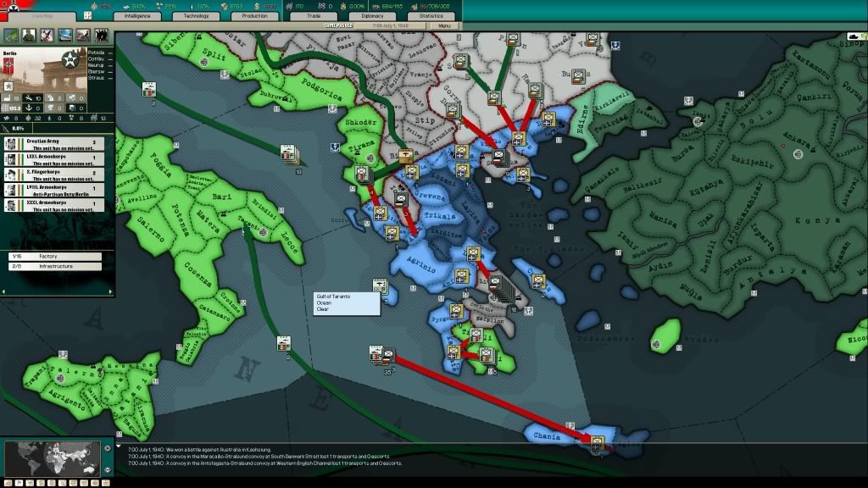Click the anchor port icon near Tirana
The image size is (868, 488).
334,147
